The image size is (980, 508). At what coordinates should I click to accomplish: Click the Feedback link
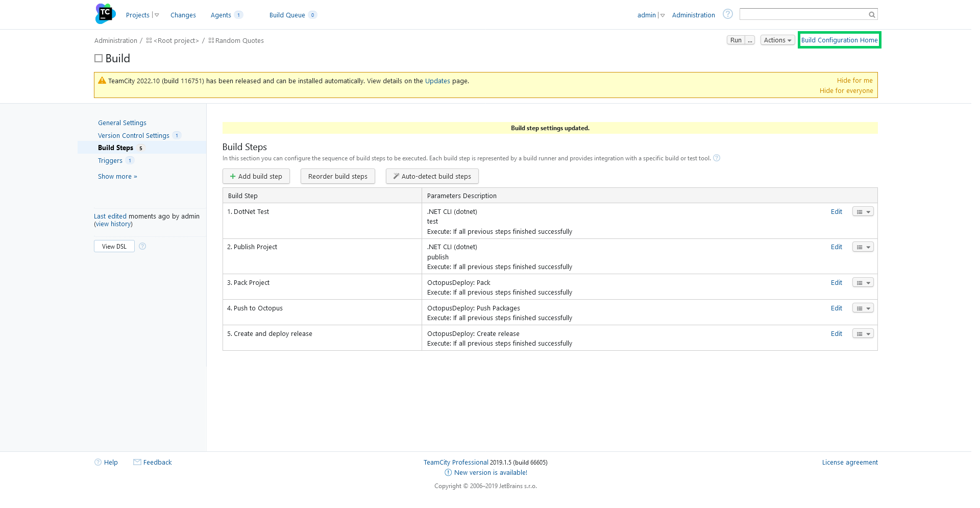[x=157, y=463]
